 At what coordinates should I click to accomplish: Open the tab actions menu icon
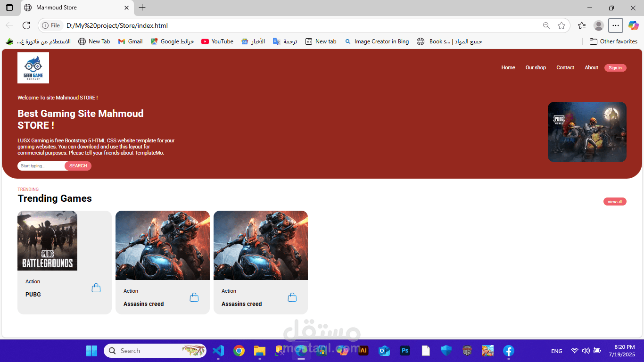tap(9, 8)
